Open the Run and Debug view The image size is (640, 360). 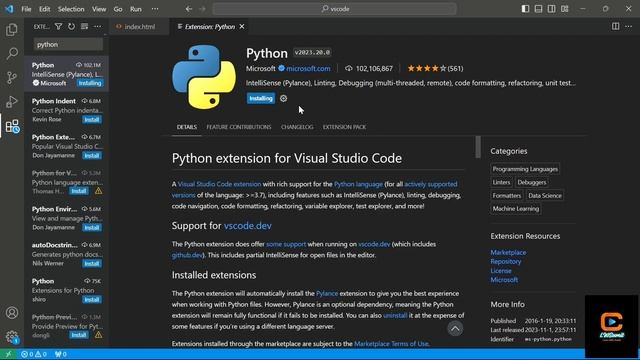pos(12,102)
